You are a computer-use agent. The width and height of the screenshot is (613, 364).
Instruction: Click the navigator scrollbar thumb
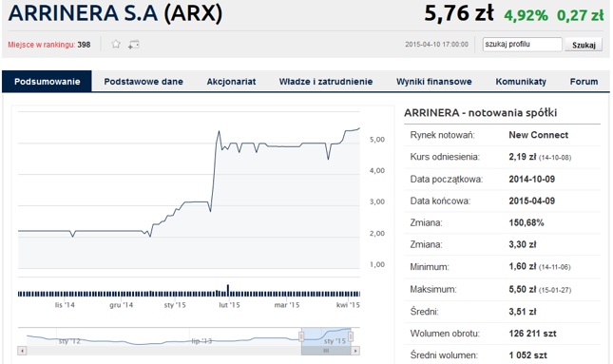coord(326,351)
